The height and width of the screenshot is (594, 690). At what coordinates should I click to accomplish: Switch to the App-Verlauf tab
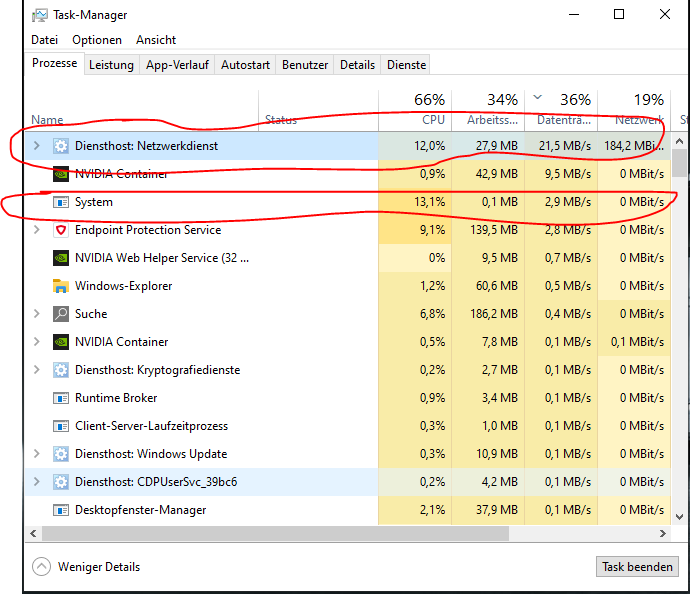[177, 65]
